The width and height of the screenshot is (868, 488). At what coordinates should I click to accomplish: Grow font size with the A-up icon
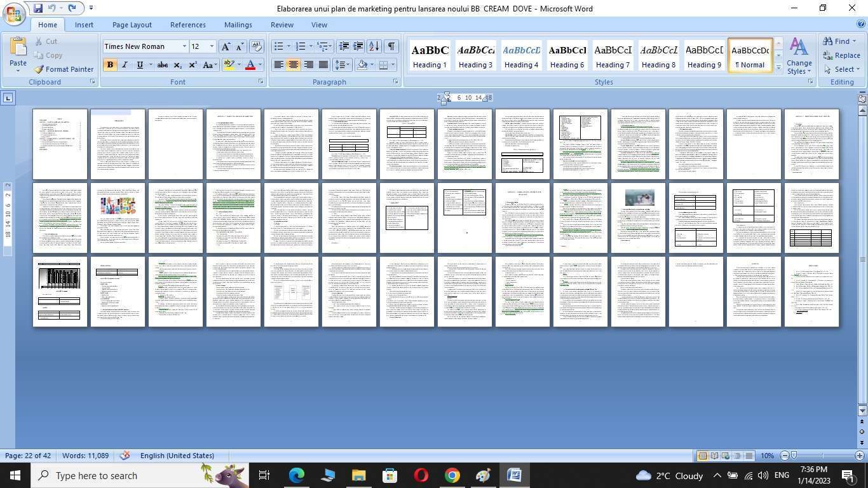225,46
